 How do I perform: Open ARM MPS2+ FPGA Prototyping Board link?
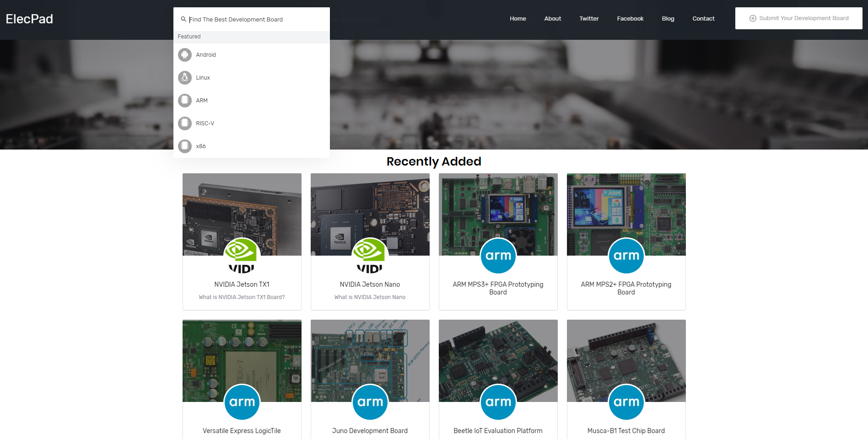(x=626, y=288)
